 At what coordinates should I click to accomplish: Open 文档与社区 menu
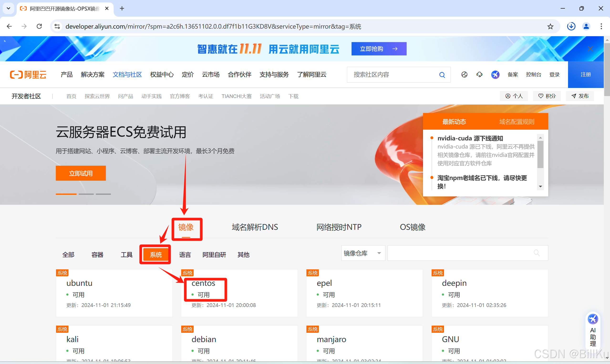pyautogui.click(x=127, y=75)
